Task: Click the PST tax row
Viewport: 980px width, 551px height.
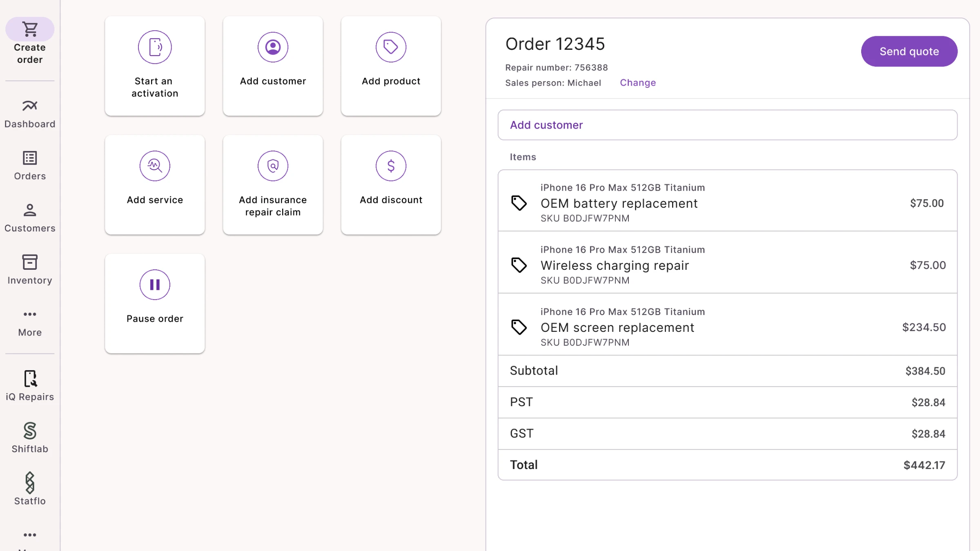Action: [727, 402]
